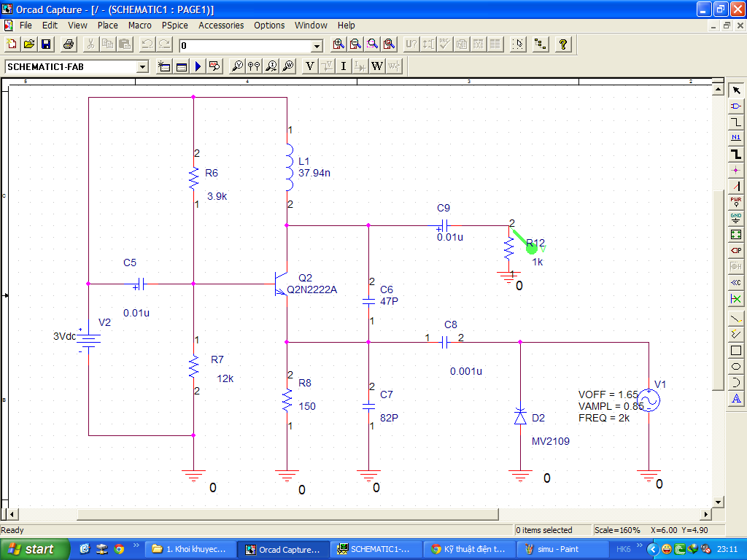Place a power dissipation marker
This screenshot has width=747, height=560.
pyautogui.click(x=287, y=66)
